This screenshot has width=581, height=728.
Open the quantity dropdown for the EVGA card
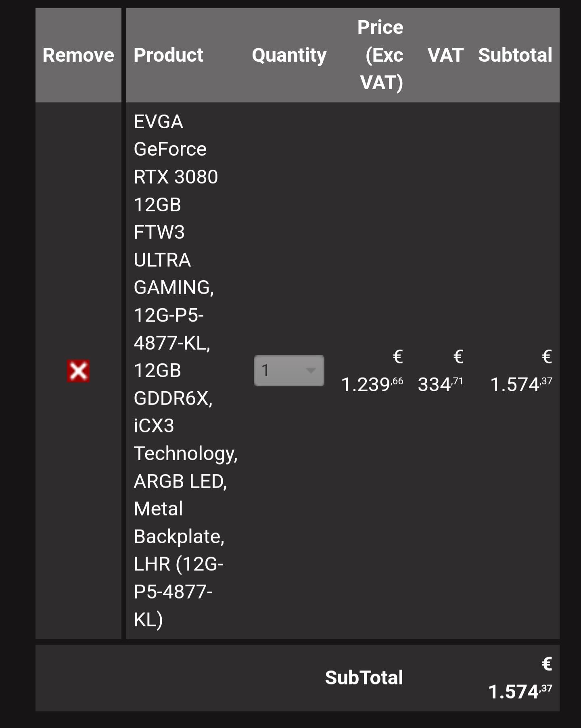point(288,371)
